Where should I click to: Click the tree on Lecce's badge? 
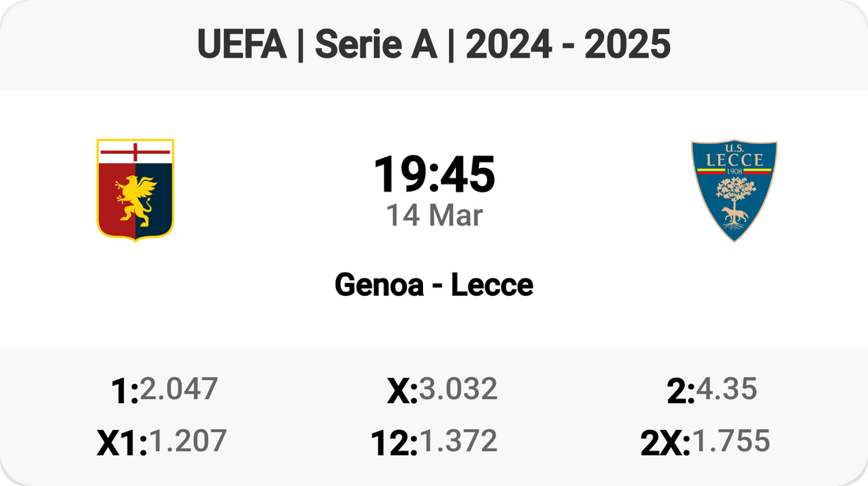(734, 192)
